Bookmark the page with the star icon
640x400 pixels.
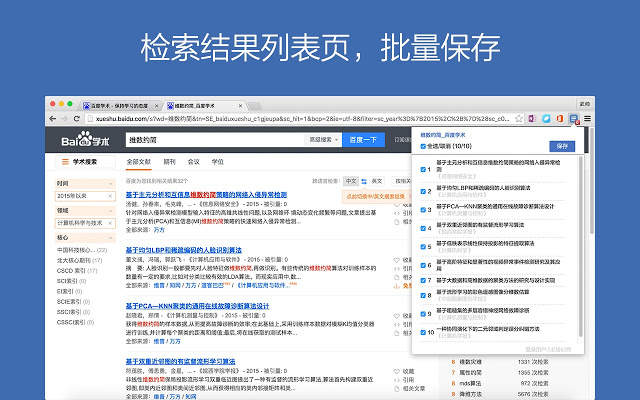pyautogui.click(x=519, y=119)
